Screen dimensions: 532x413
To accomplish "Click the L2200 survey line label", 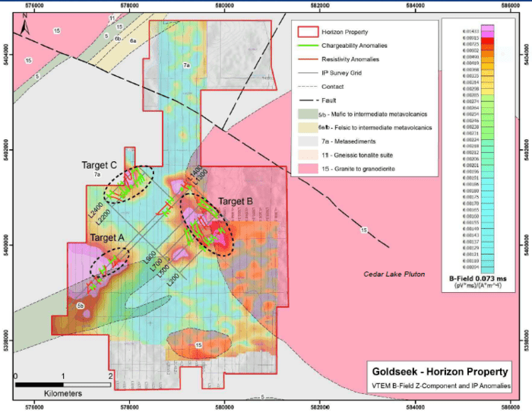I will pyautogui.click(x=103, y=217).
